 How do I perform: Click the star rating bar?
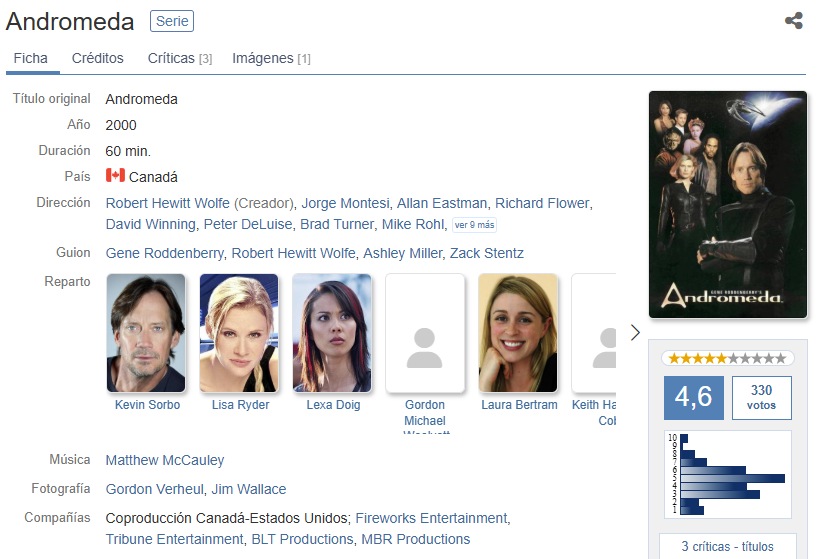click(x=727, y=358)
